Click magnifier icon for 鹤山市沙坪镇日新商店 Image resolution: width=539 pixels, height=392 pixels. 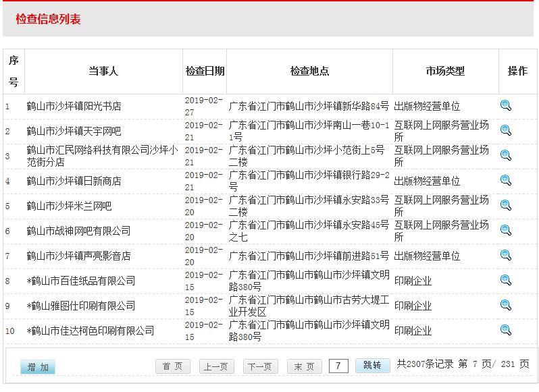tap(505, 180)
